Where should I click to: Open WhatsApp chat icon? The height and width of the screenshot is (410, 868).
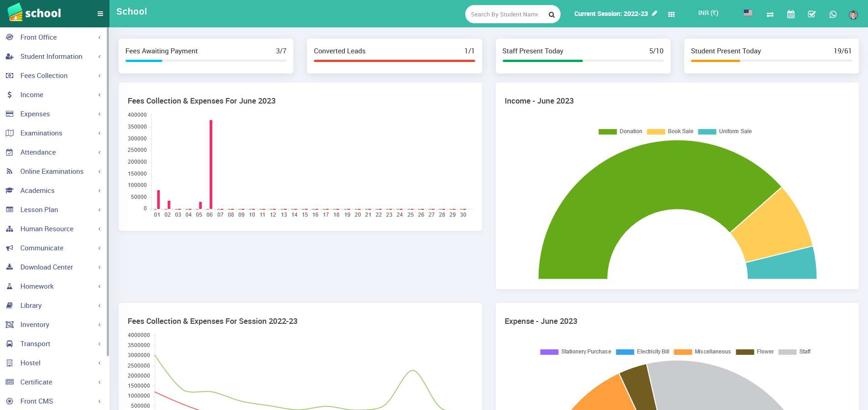tap(833, 15)
